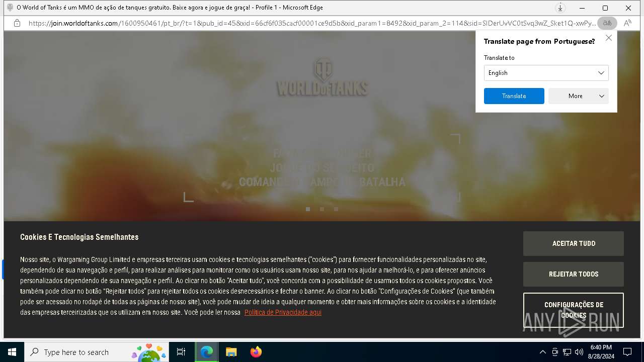The height and width of the screenshot is (362, 644).
Task: Select the second carousel dot
Action: click(322, 209)
